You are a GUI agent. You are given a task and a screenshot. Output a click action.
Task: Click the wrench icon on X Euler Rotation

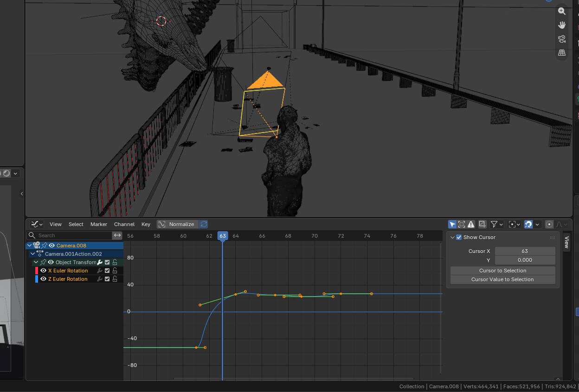[x=99, y=271]
